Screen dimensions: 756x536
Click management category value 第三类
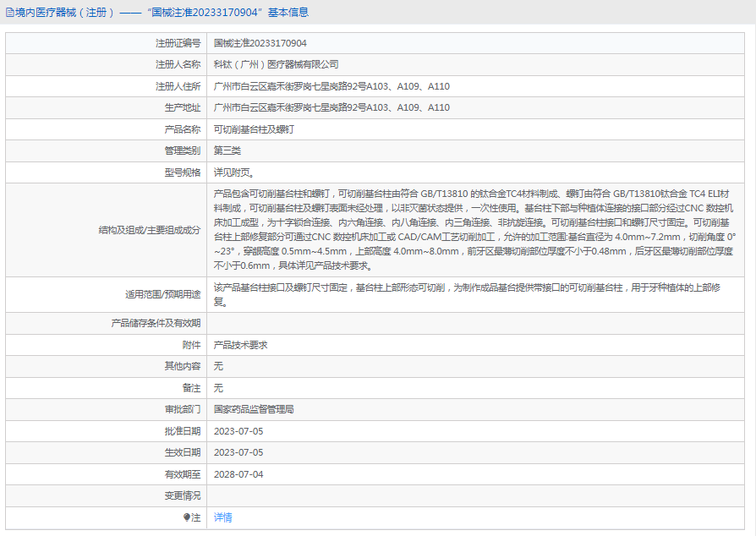pyautogui.click(x=227, y=150)
